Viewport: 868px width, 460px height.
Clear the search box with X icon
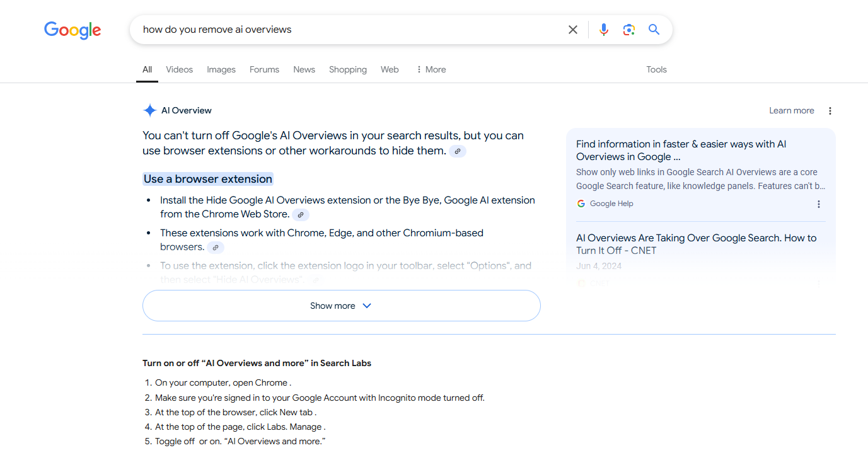coord(572,30)
